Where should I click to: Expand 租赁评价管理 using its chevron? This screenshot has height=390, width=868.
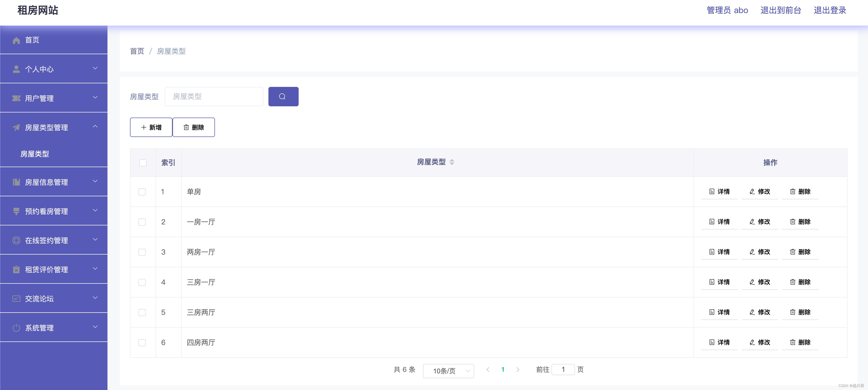coord(95,269)
